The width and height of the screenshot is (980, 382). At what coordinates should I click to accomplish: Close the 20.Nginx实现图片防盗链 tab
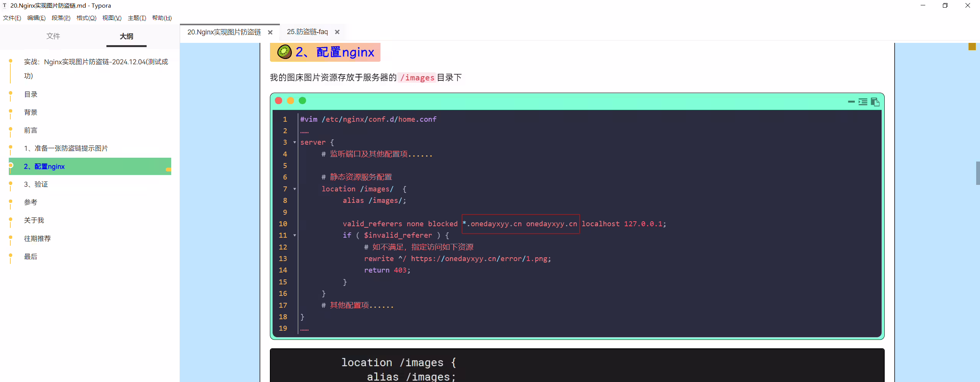(270, 32)
